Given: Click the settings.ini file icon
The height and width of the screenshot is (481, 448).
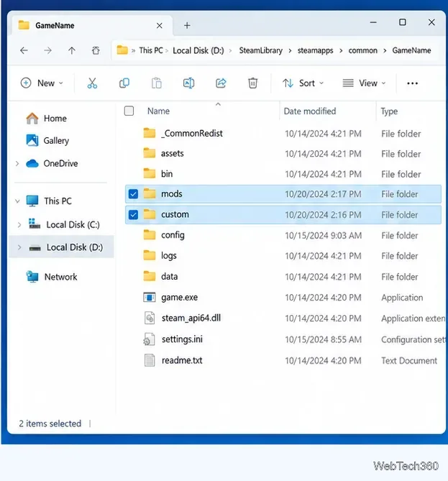Looking at the screenshot, I should point(150,339).
